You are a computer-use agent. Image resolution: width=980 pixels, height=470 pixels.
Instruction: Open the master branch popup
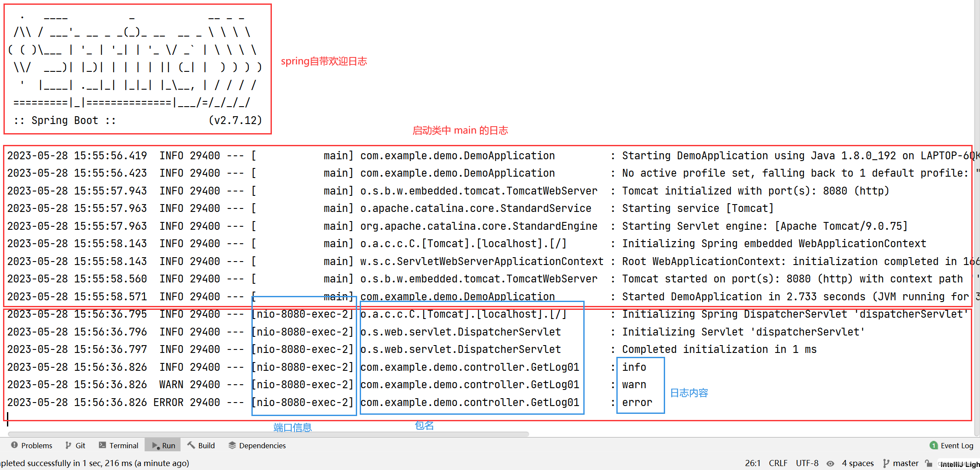pyautogui.click(x=906, y=463)
